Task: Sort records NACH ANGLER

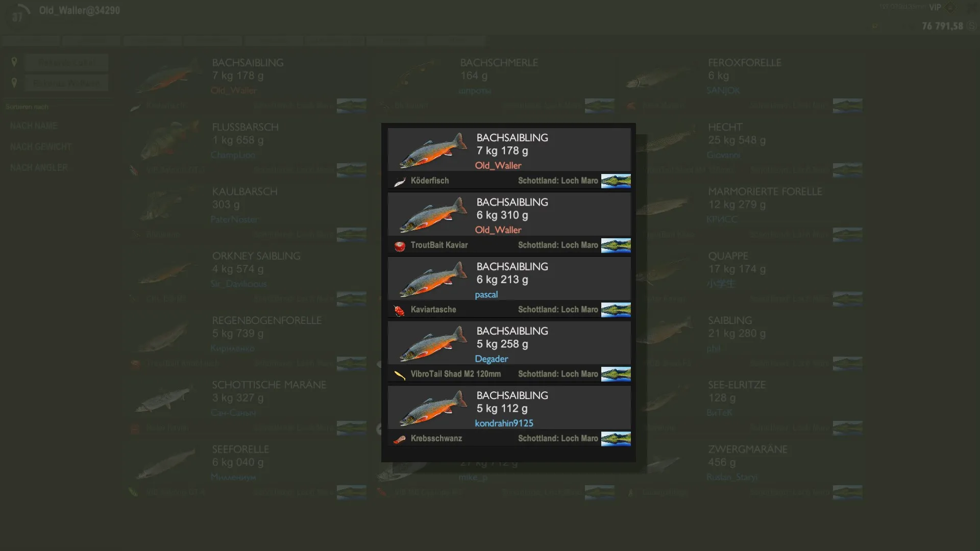Action: [x=39, y=167]
